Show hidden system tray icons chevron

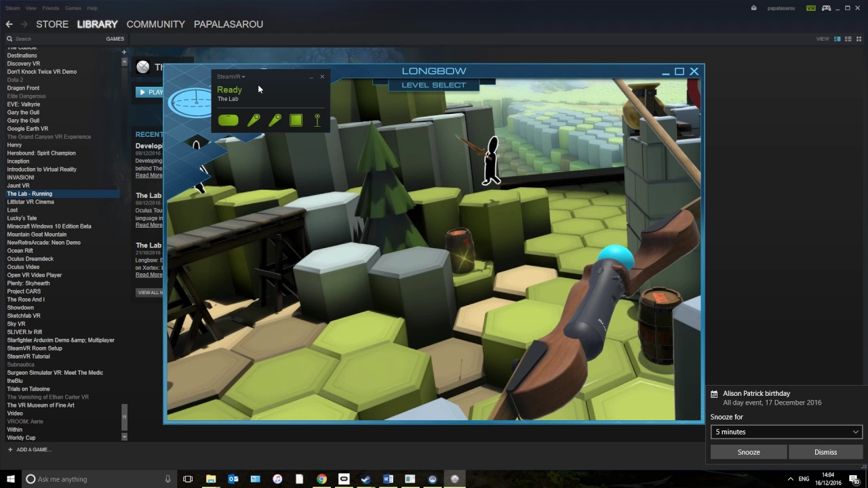click(x=790, y=479)
